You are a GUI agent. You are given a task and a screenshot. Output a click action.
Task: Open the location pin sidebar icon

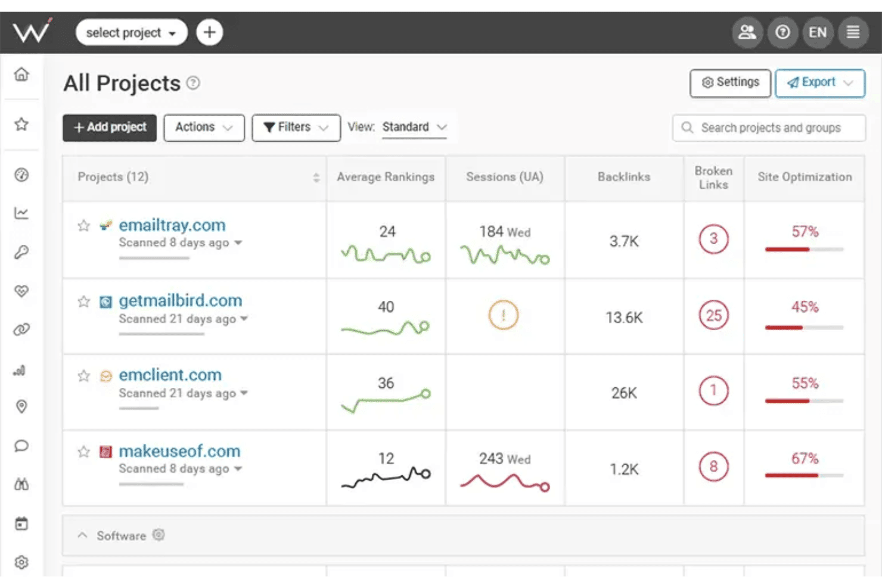point(21,407)
